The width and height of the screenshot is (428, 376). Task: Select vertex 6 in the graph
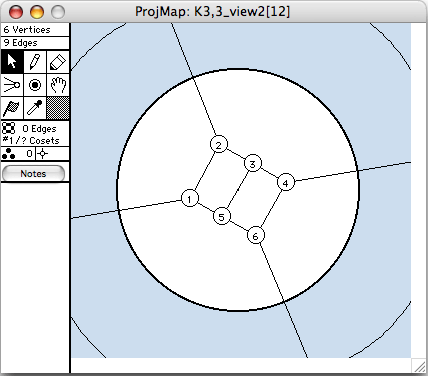click(x=255, y=236)
